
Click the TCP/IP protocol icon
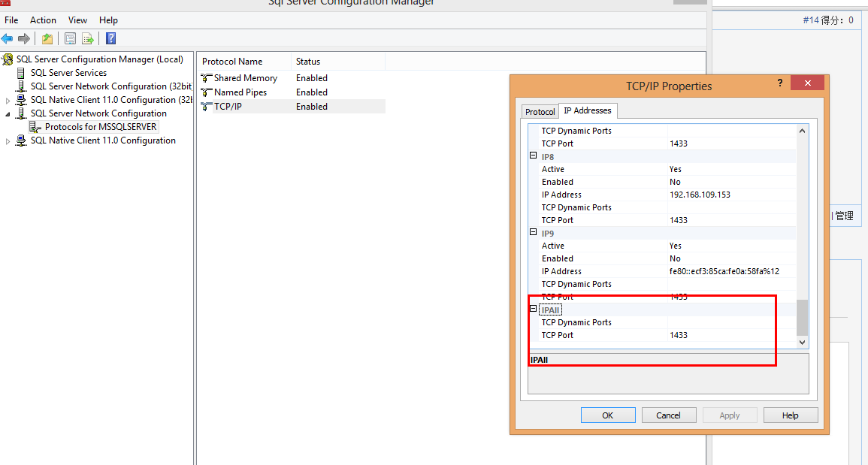(x=207, y=106)
